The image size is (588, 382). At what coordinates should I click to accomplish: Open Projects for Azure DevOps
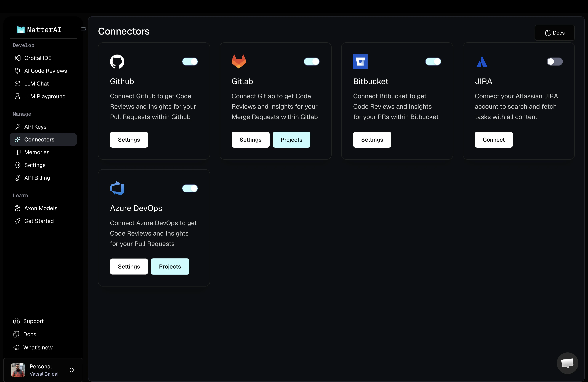point(170,267)
